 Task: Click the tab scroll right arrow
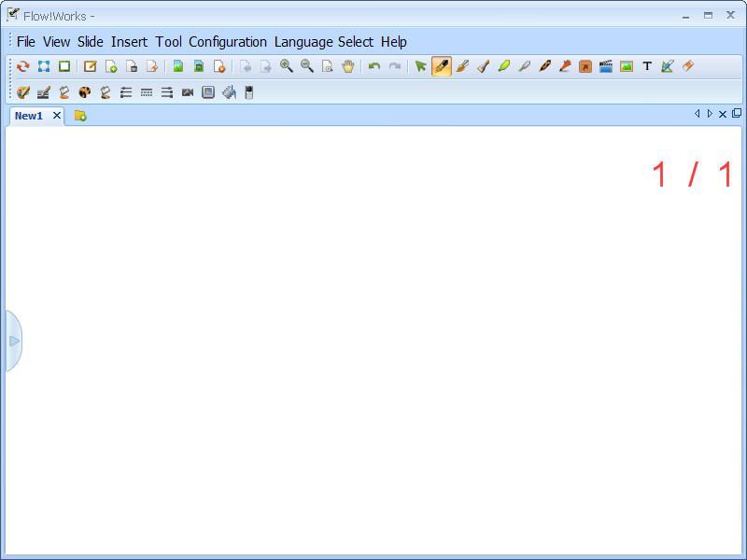[x=710, y=113]
